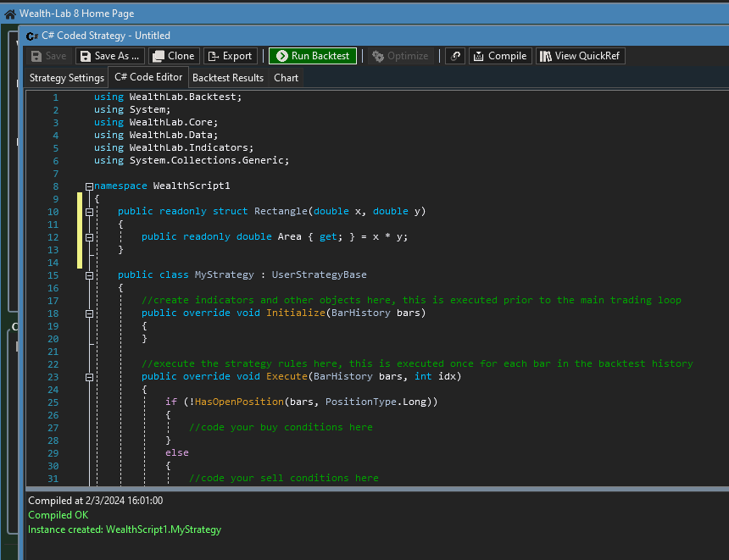This screenshot has height=560, width=729.
Task: Click the 'Compiled at 2/3/2024 16:01:00' line
Action: (95, 501)
